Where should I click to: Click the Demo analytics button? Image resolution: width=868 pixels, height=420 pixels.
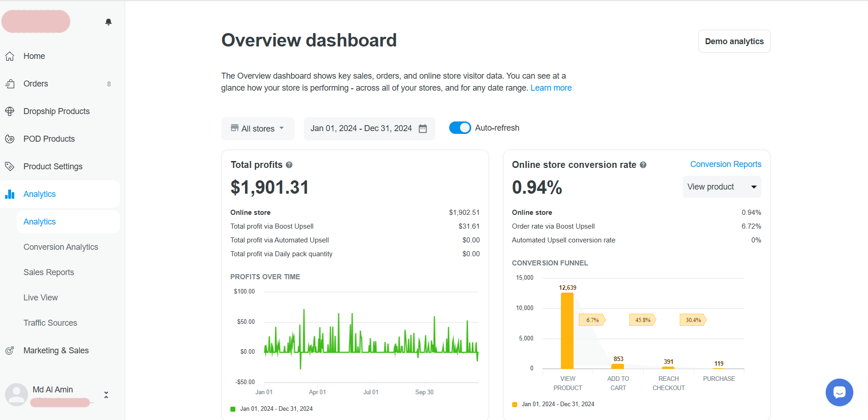point(734,41)
